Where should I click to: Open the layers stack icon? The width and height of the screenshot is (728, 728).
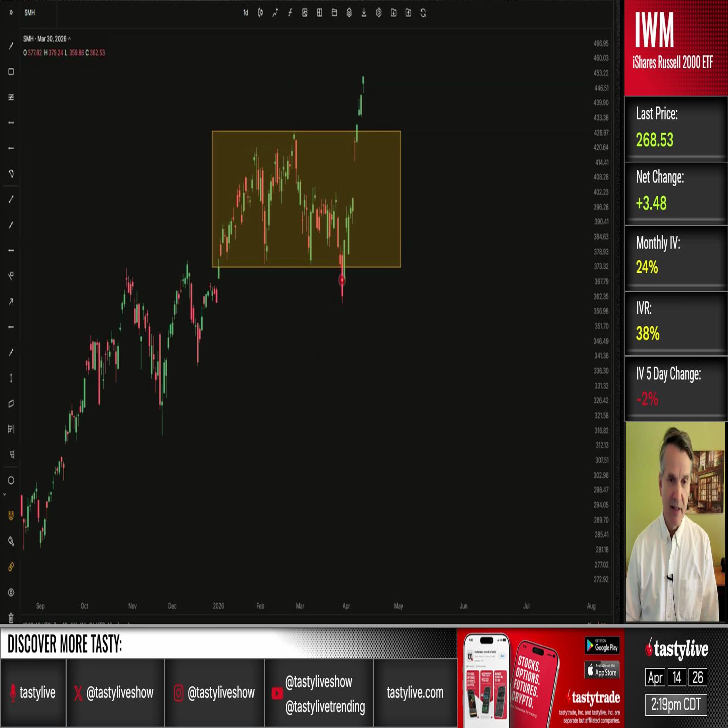(349, 13)
